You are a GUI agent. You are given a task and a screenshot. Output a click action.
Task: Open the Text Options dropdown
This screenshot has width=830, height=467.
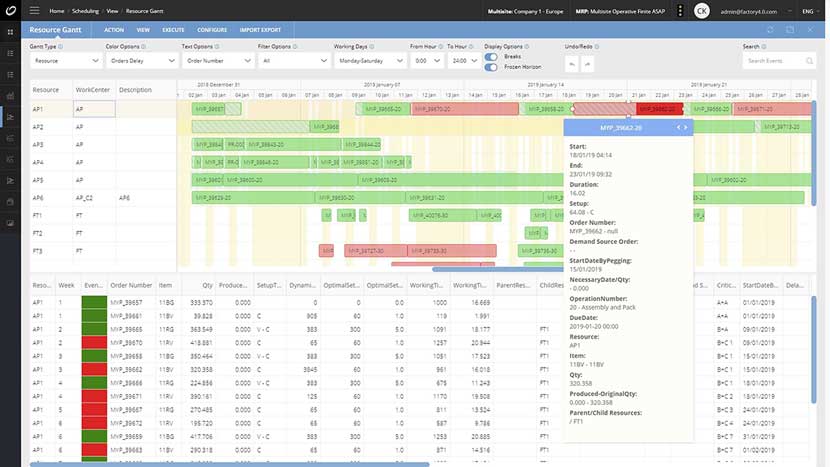[x=218, y=61]
